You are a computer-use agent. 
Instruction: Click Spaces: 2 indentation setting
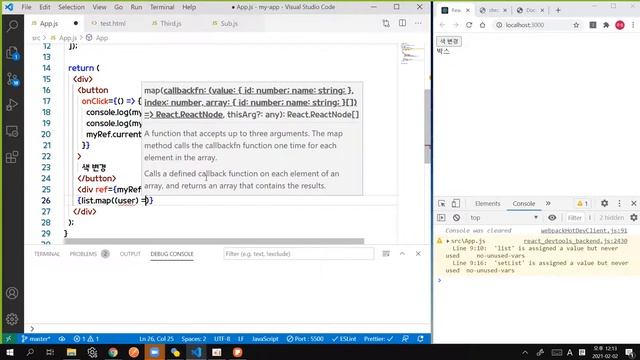194,339
